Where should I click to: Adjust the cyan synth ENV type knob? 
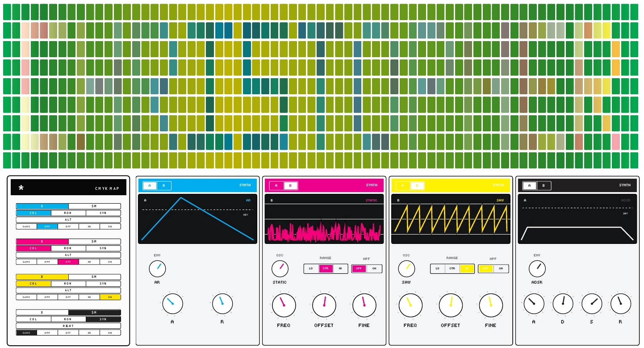(157, 269)
